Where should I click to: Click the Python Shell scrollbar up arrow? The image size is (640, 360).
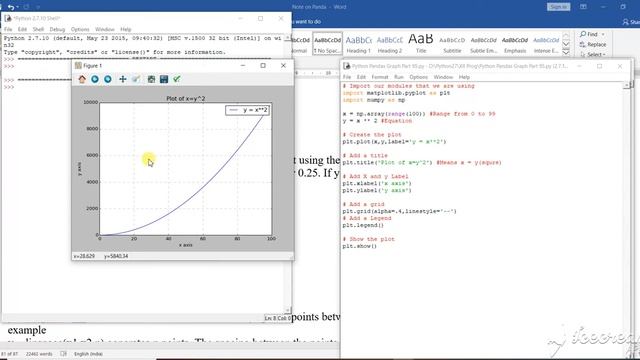[288, 38]
